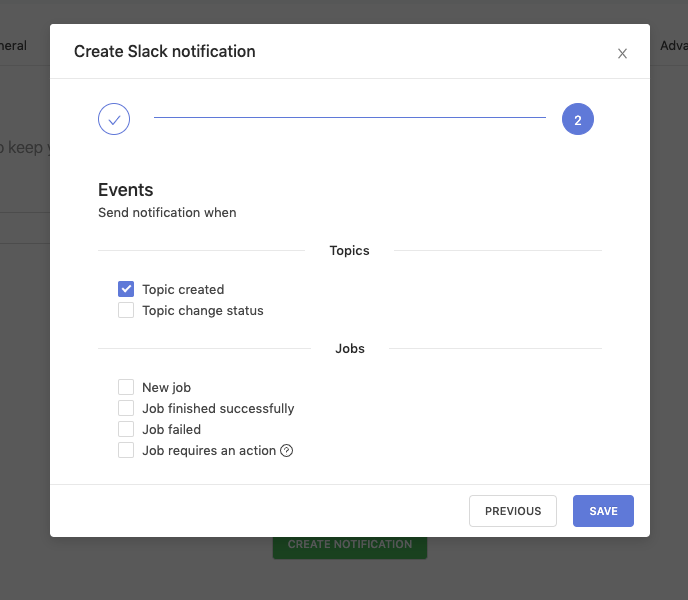Close the Create Slack notification dialog
The image size is (688, 600).
coord(622,54)
